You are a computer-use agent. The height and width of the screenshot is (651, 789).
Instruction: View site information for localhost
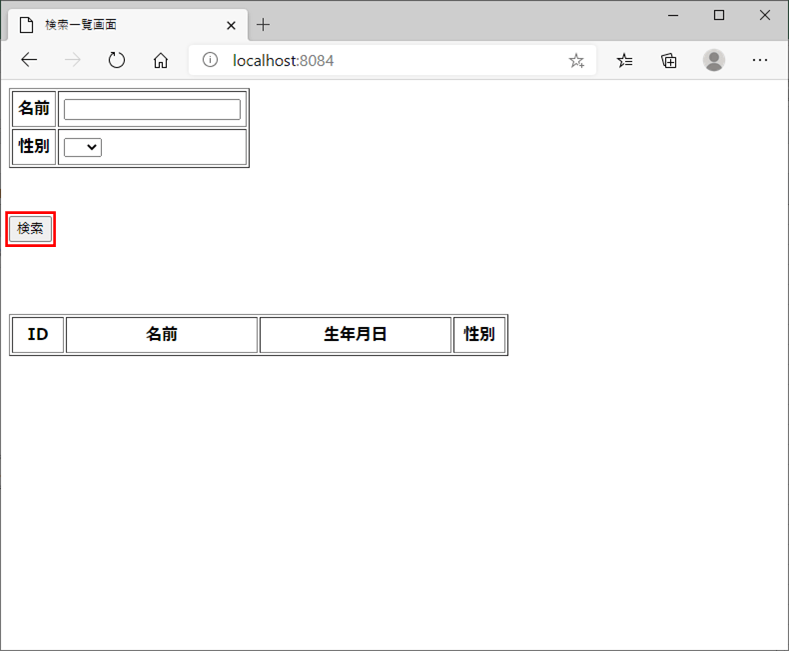(210, 60)
